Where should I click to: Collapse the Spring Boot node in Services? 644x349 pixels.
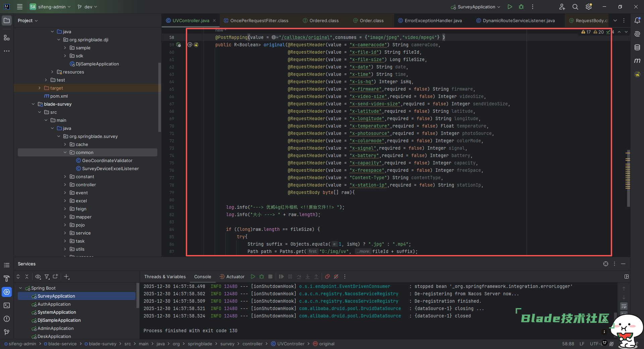[20, 288]
